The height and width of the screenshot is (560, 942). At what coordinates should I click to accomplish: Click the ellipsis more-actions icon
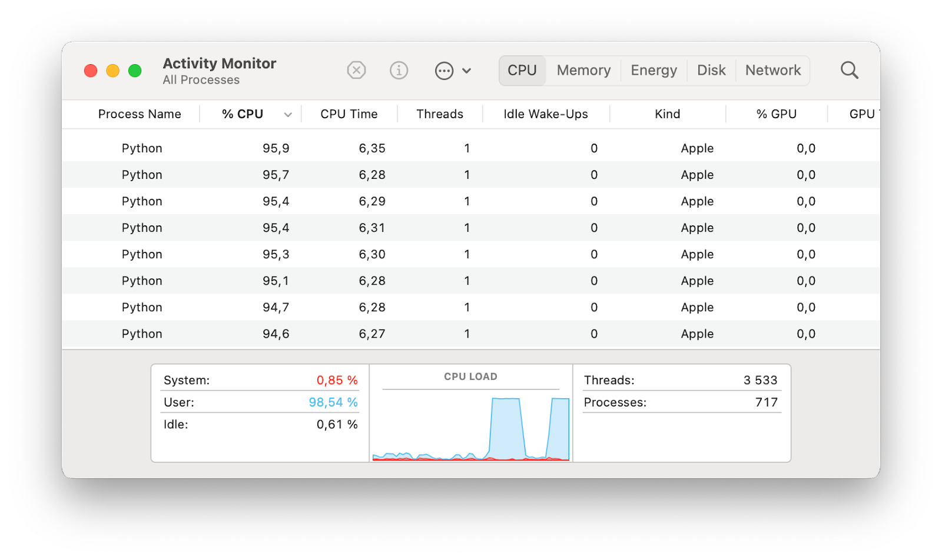pos(444,71)
